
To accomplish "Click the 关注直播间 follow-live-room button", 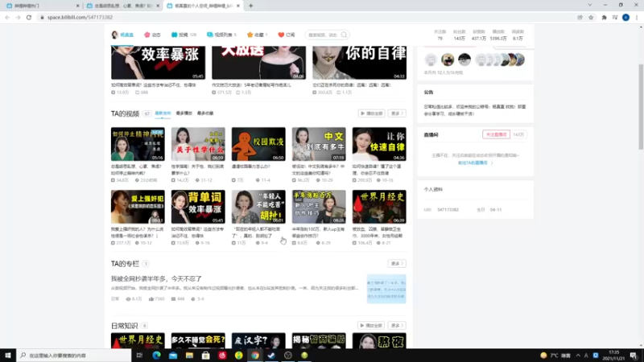I will 496,134.
